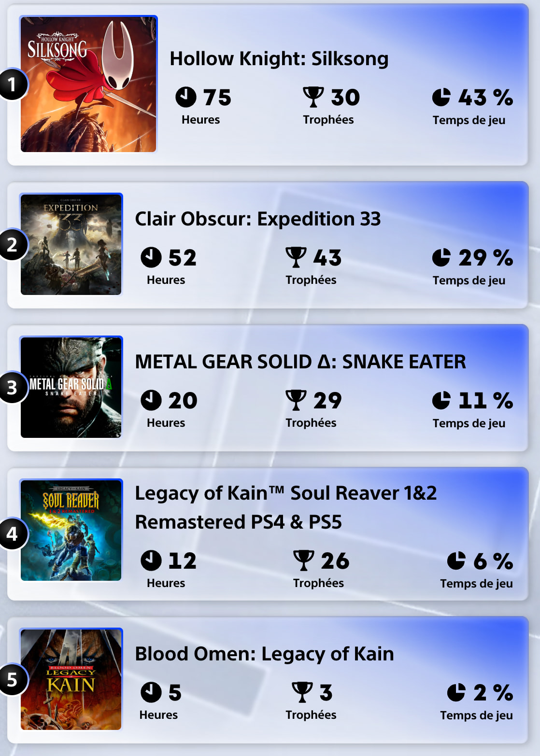Select the Metal Gear Solid Snake Eater cover
Image resolution: width=540 pixels, height=756 pixels.
pos(71,387)
